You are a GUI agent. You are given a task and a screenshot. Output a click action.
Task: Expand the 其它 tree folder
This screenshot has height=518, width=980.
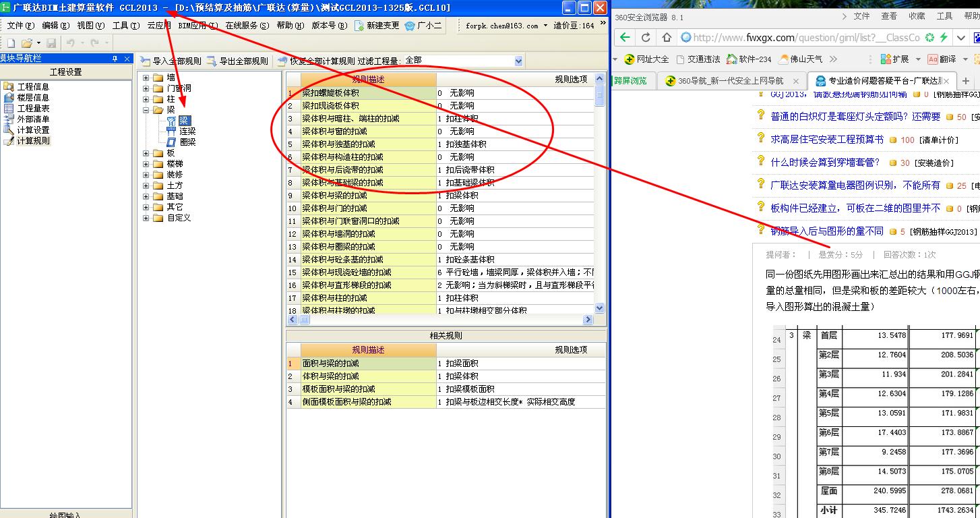pos(146,207)
